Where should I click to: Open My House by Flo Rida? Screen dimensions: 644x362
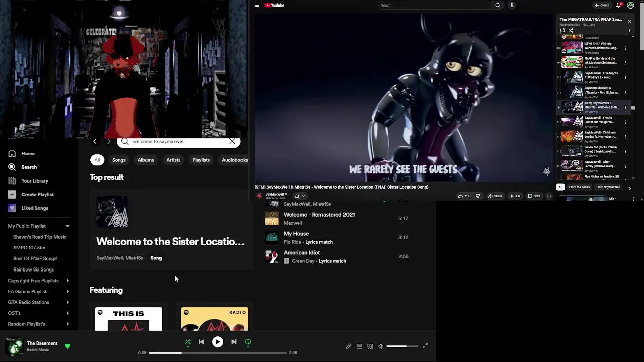click(296, 234)
